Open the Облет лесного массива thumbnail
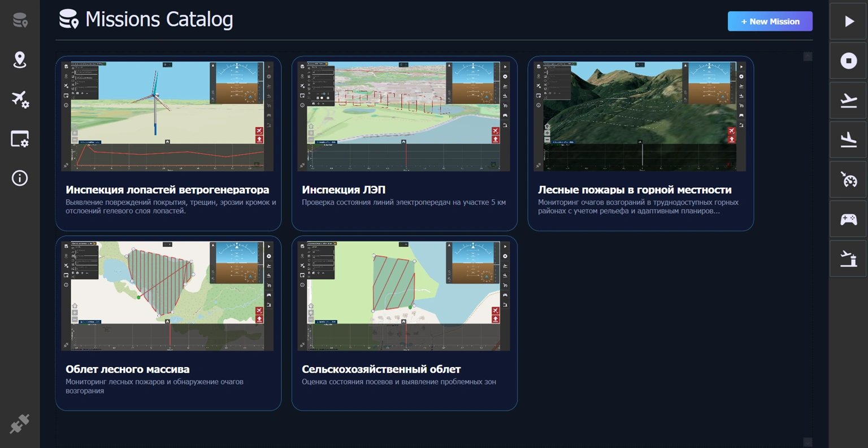Screen dimensions: 868x448 (x=167, y=296)
